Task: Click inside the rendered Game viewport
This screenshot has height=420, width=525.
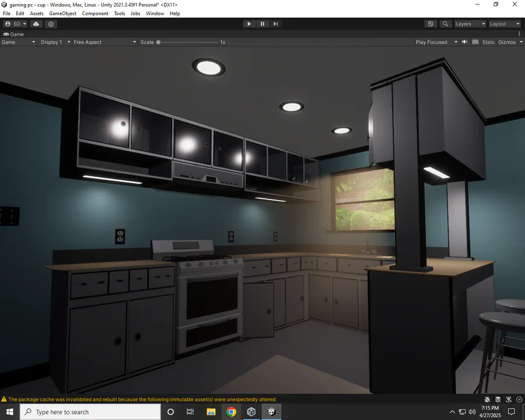Action: [x=262, y=220]
